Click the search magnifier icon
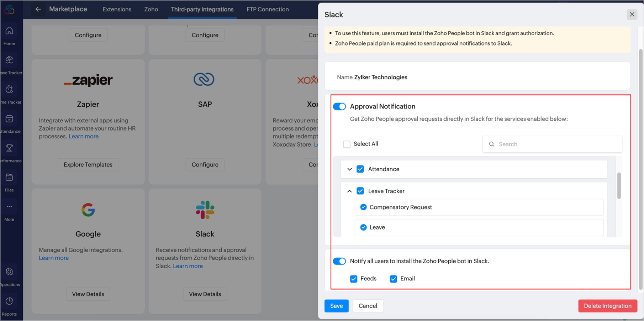 click(x=491, y=144)
